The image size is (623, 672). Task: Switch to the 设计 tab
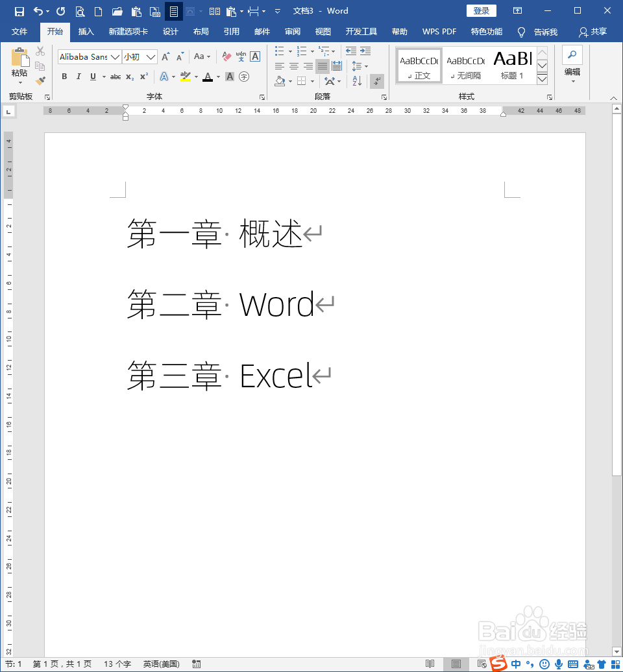tap(170, 32)
